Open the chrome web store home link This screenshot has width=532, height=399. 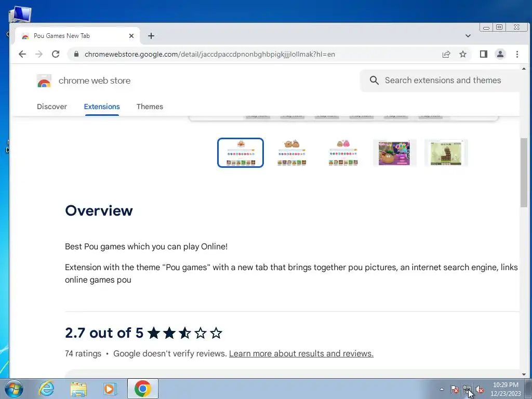95,81
